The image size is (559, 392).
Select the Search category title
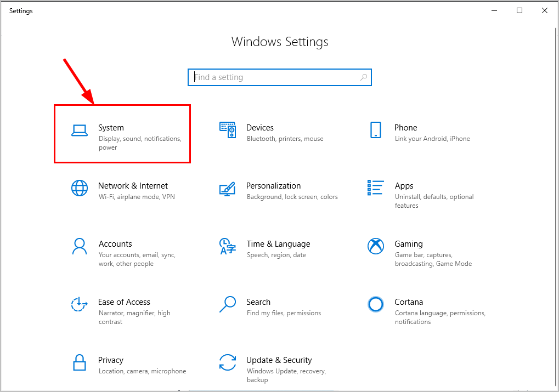coord(258,302)
